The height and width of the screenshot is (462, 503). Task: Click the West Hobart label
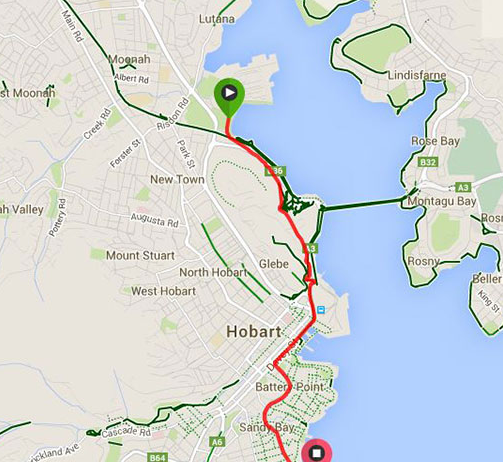[x=163, y=291]
